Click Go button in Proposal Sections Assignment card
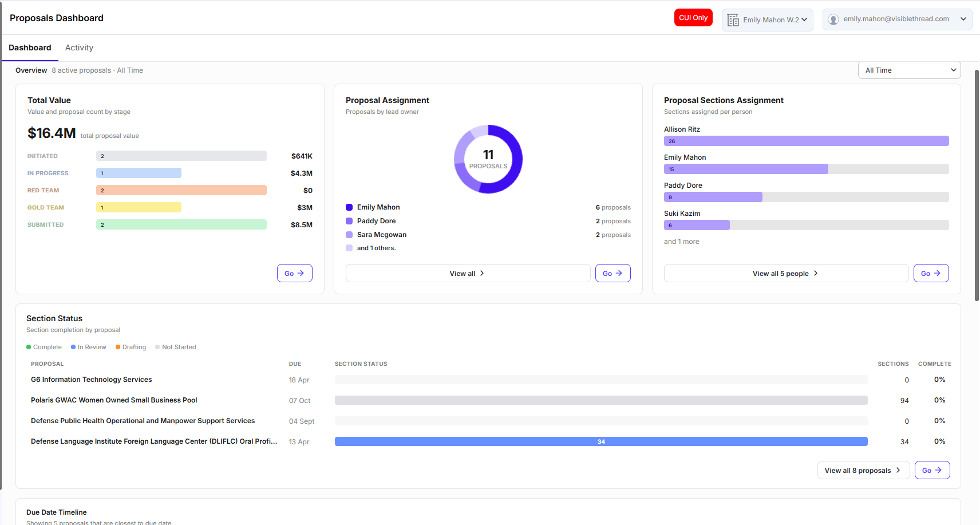 click(x=931, y=273)
